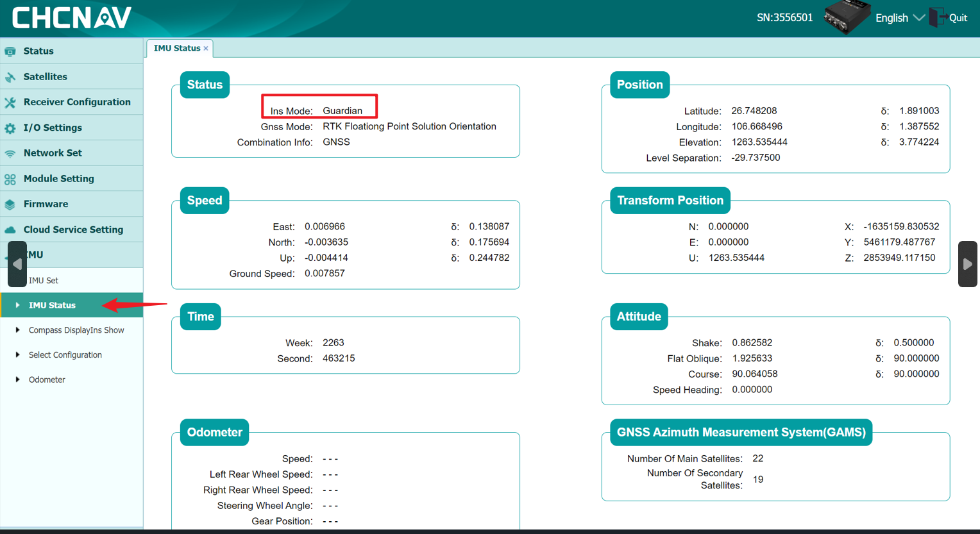
Task: Click Shake value 0.862582
Action: pyautogui.click(x=752, y=342)
